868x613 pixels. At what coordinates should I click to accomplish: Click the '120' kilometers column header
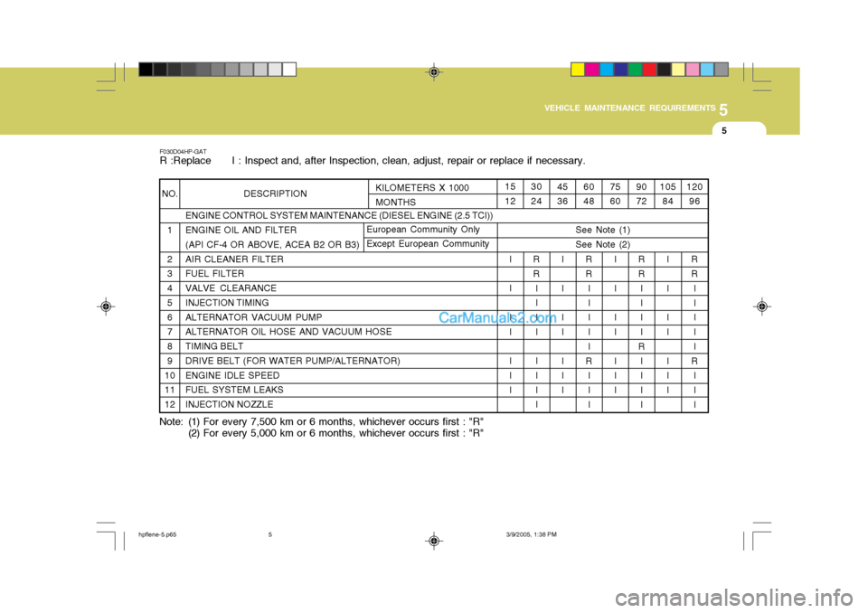pyautogui.click(x=694, y=186)
